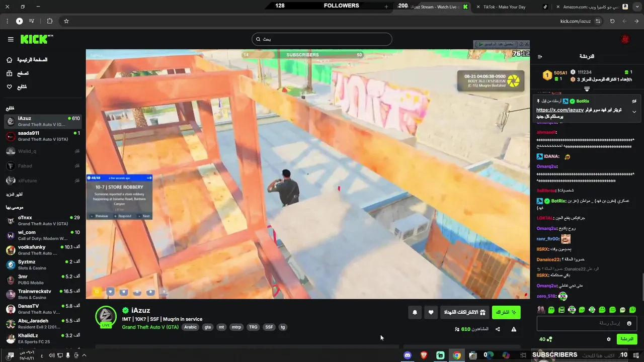Send message with green chat button
The height and width of the screenshot is (362, 644).
[627, 339]
